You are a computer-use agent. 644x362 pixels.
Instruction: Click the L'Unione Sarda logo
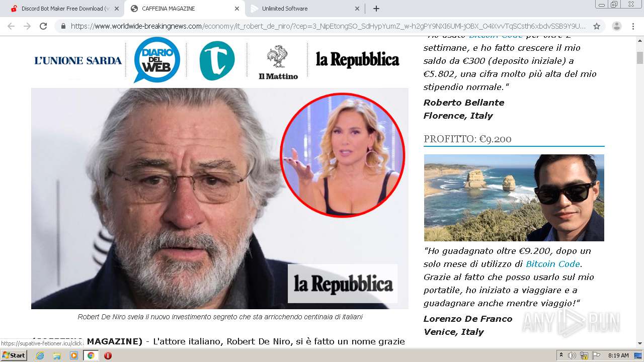click(78, 61)
